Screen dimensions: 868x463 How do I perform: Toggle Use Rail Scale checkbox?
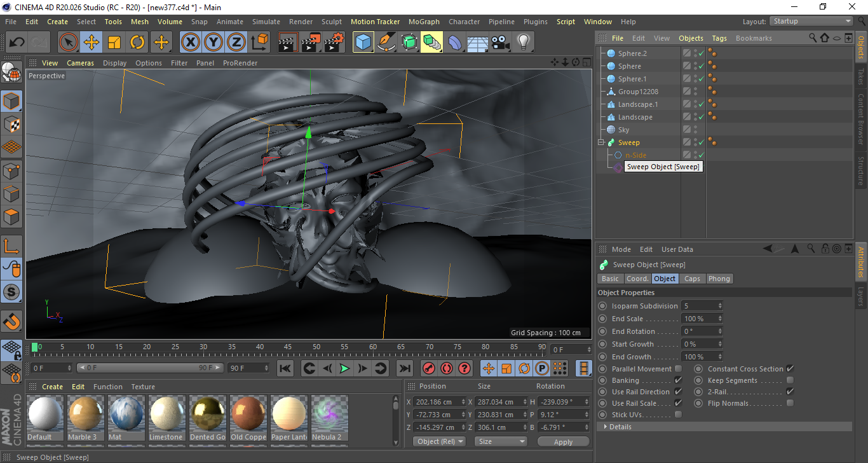tap(678, 403)
